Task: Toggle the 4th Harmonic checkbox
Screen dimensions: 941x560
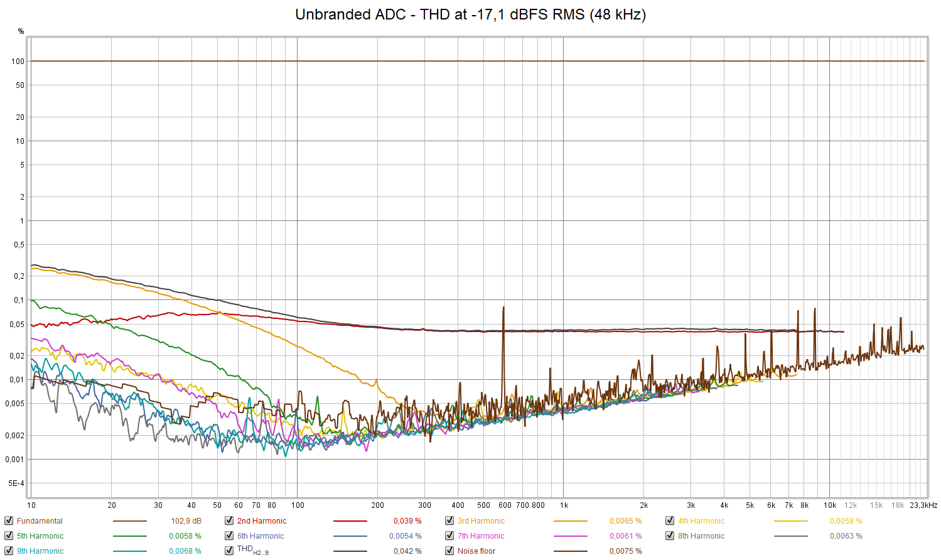Action: click(x=670, y=520)
